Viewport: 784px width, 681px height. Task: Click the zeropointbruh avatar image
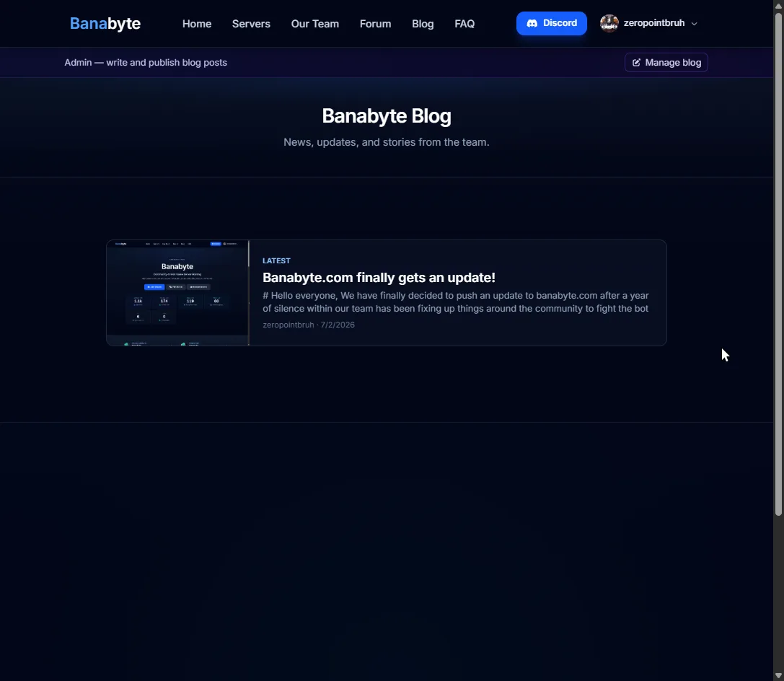pyautogui.click(x=609, y=23)
